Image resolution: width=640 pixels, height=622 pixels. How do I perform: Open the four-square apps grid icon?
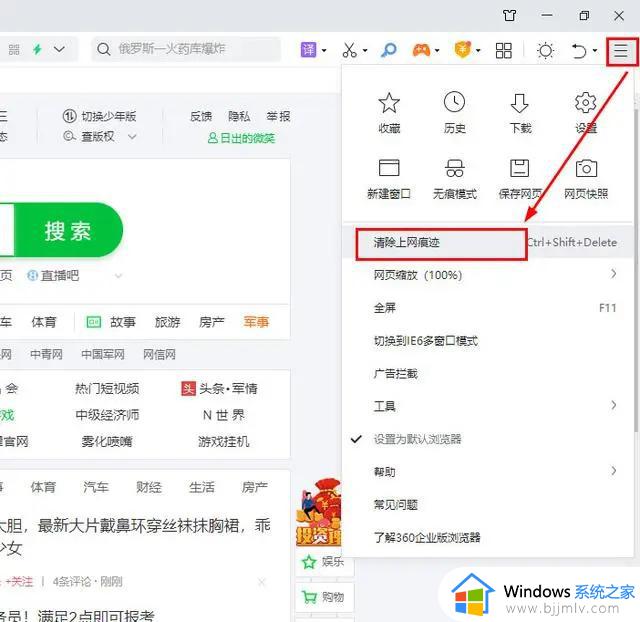(504, 51)
